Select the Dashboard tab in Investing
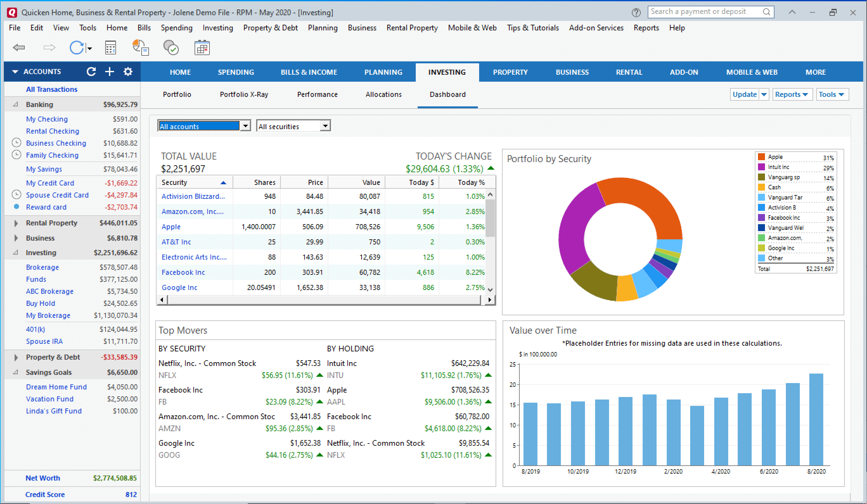The width and height of the screenshot is (867, 504). pyautogui.click(x=446, y=94)
